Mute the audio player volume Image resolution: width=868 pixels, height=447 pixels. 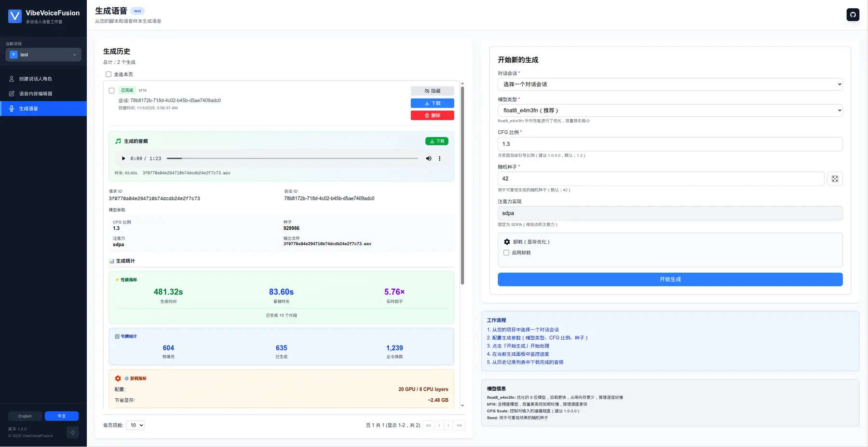coord(428,158)
